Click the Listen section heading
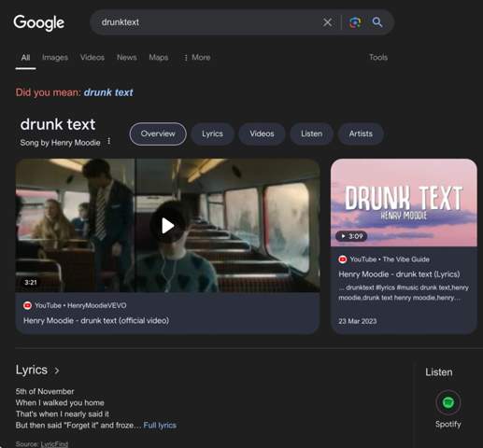Screen dimensions: 483x448 tap(439, 372)
